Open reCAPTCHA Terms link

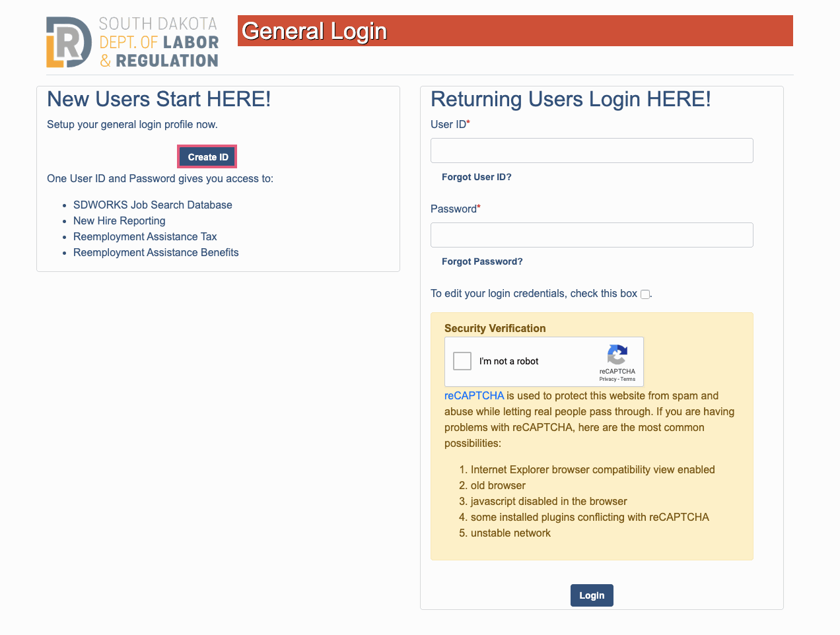coord(628,379)
